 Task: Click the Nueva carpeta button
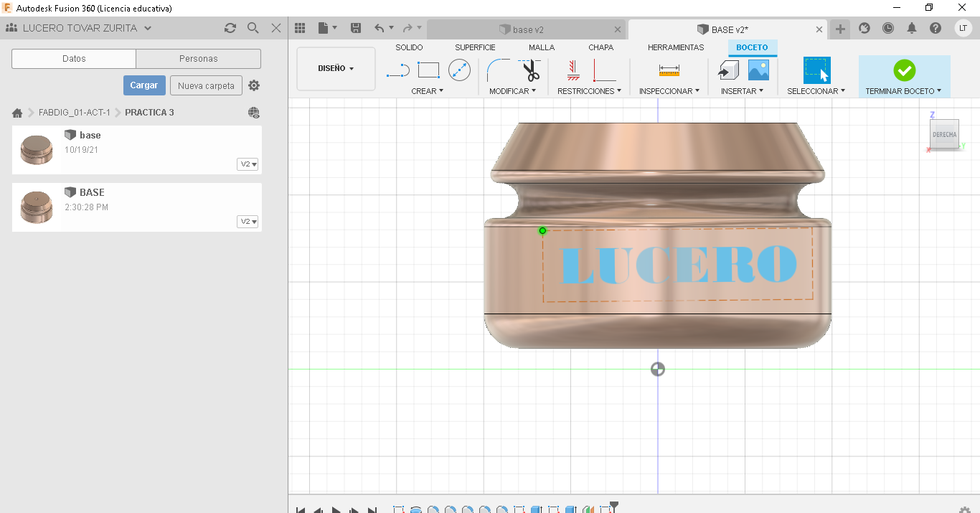(206, 85)
